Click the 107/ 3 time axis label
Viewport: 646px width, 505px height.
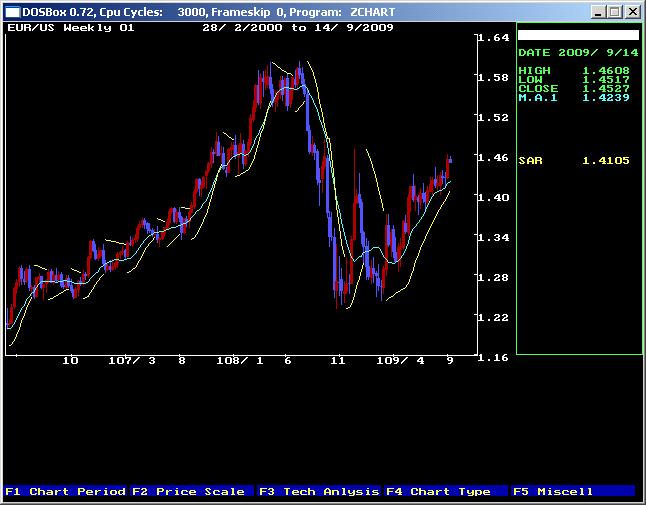pyautogui.click(x=132, y=361)
